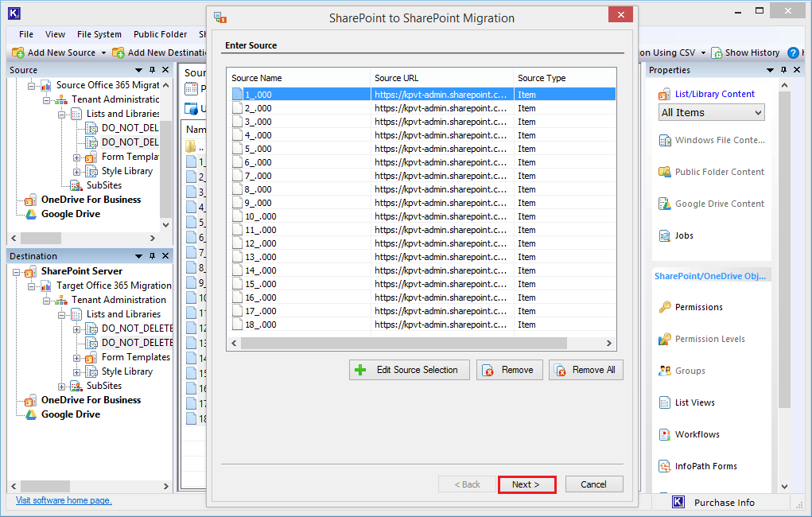The width and height of the screenshot is (812, 517).
Task: Click the source list horizontal scrollbar
Action: pyautogui.click(x=404, y=344)
